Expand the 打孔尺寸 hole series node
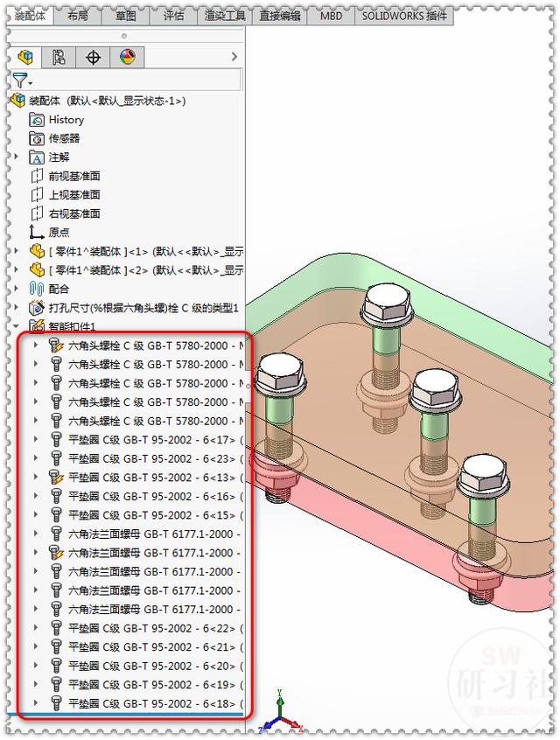 pos(17,307)
